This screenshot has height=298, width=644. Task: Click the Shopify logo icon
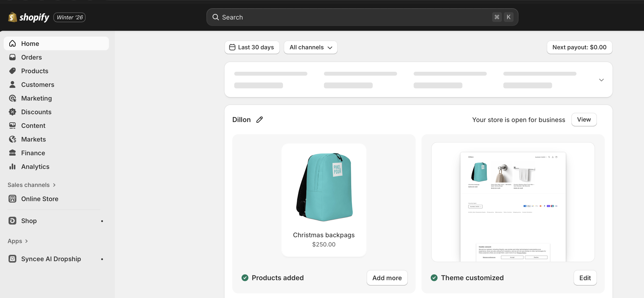point(12,17)
